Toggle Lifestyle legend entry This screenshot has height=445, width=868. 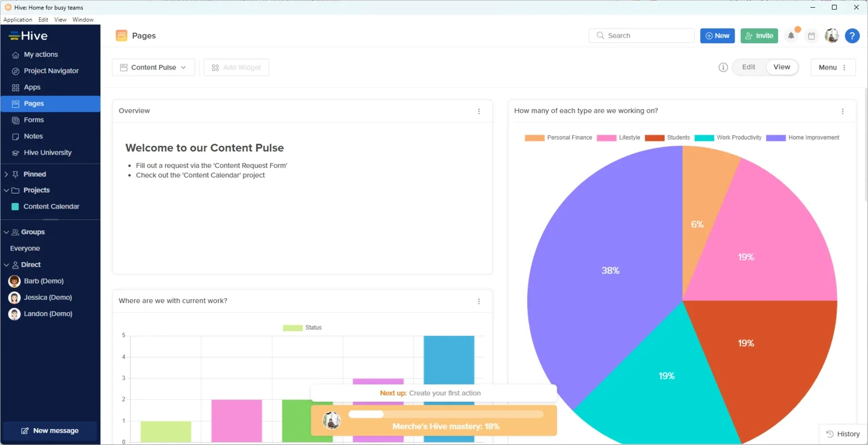pyautogui.click(x=618, y=137)
